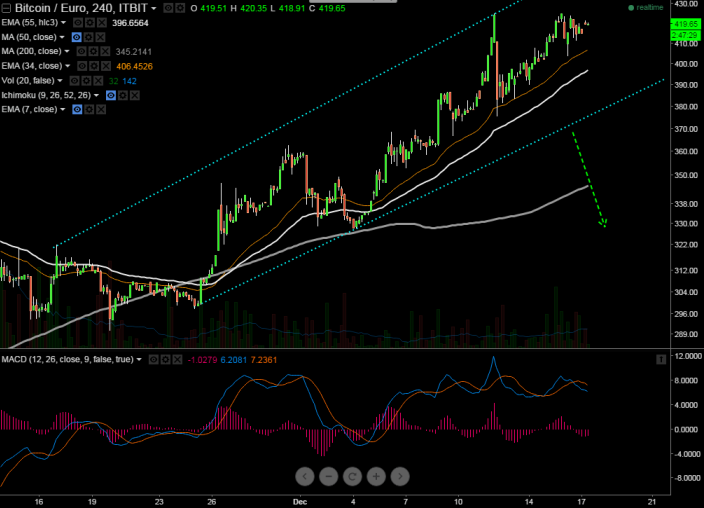Reset the chart view with circular arrow
Screen dimensions: 704x508
pos(352,477)
